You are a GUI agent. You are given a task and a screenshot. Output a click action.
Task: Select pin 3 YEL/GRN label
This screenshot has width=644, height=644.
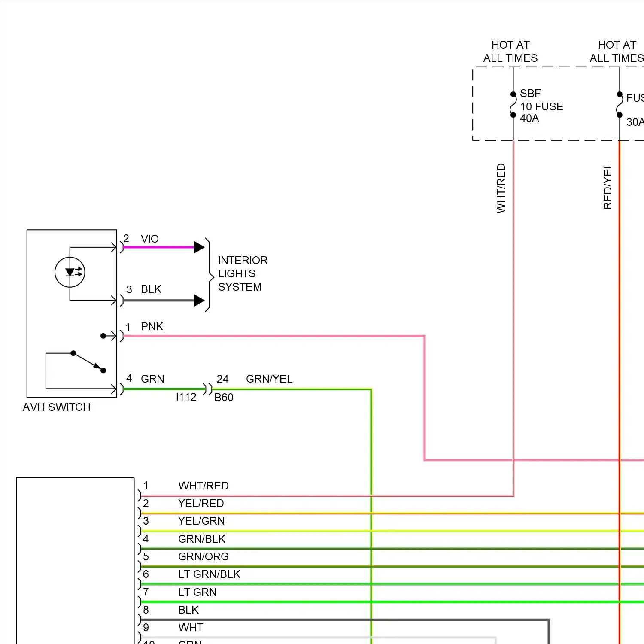(x=201, y=521)
